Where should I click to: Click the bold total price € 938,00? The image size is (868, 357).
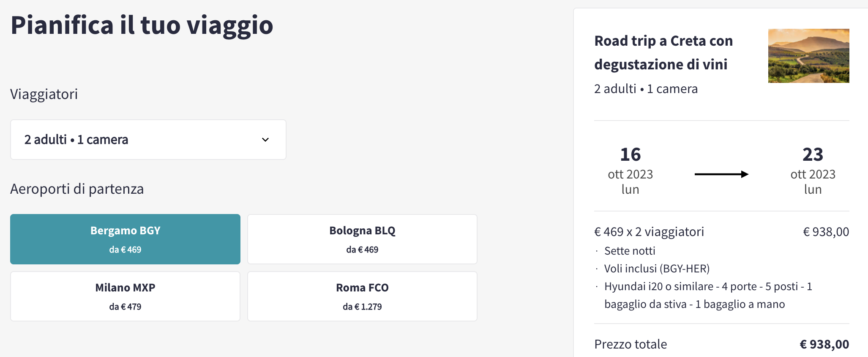(824, 344)
